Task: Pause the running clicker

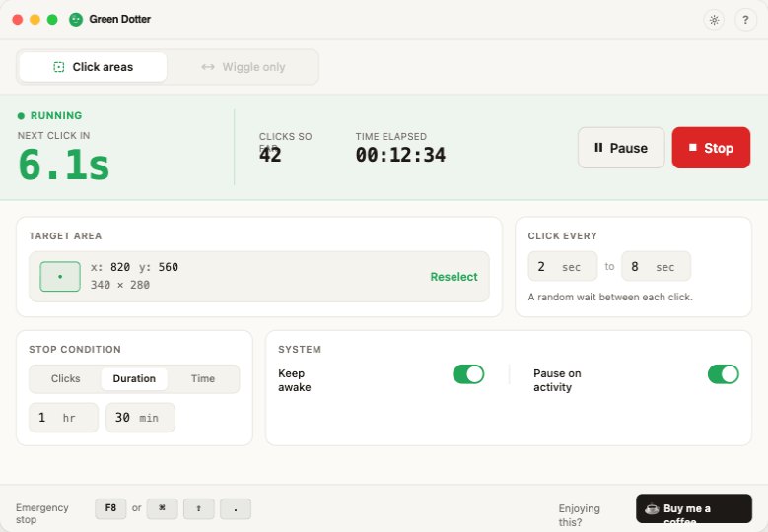Action: point(621,148)
